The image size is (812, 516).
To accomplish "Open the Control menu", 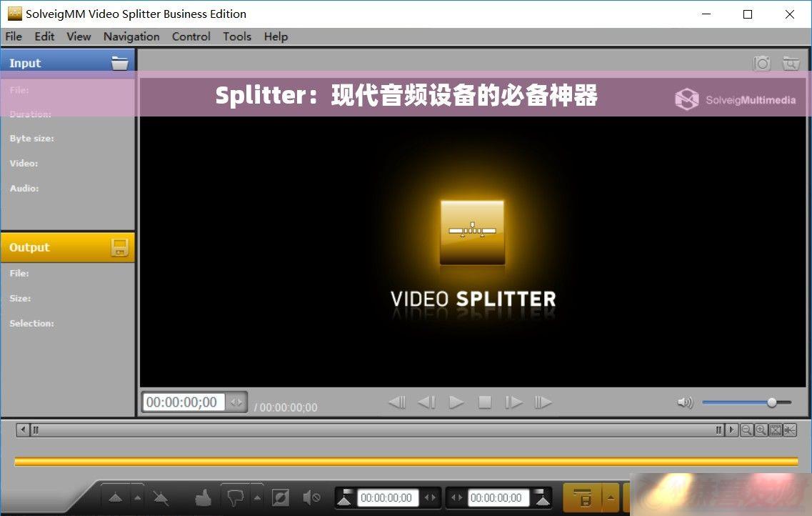I will click(191, 36).
